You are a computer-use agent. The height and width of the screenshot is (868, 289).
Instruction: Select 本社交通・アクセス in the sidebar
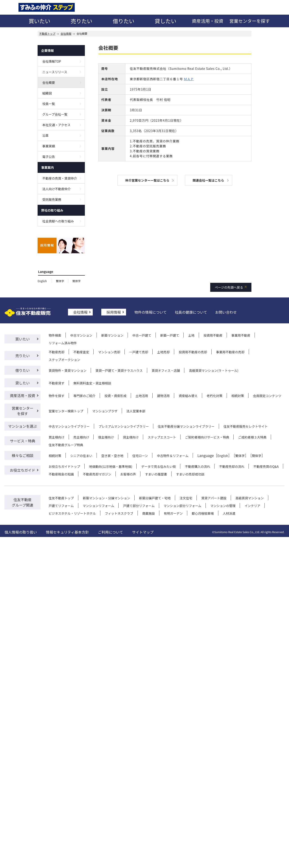coord(61,125)
